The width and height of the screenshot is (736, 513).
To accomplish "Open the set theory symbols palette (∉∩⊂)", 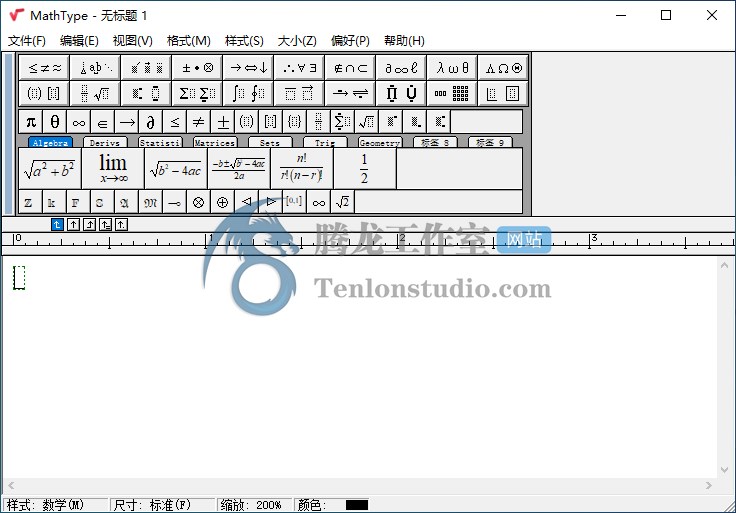I will [x=350, y=68].
